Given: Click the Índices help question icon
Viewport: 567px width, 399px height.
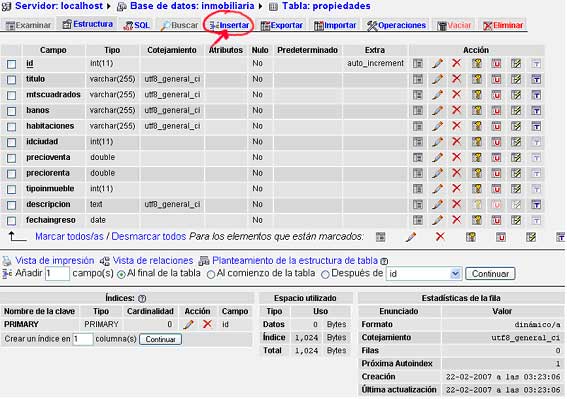Looking at the screenshot, I should (142, 299).
